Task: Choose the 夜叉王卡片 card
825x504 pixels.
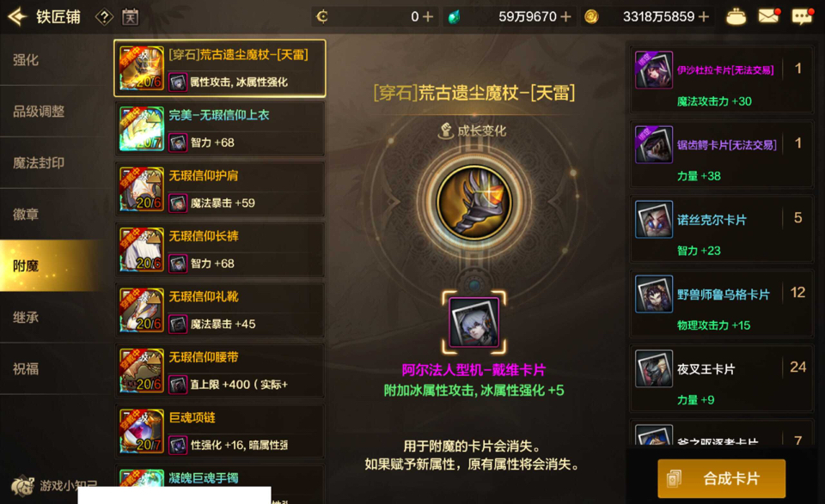Action: click(722, 378)
